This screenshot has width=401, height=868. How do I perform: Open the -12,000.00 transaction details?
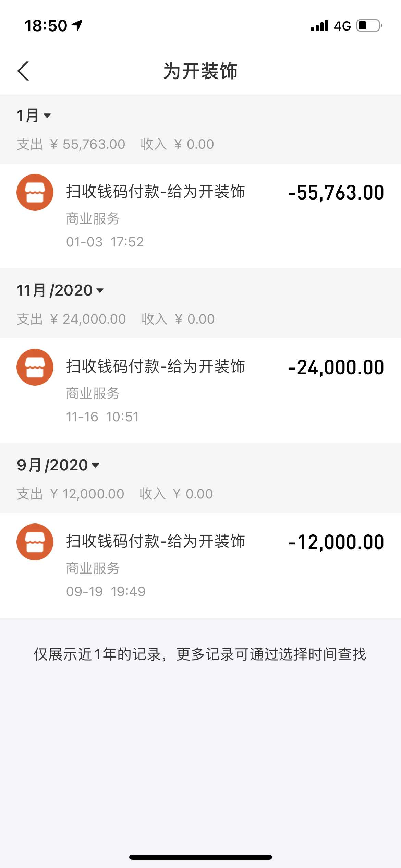336,542
